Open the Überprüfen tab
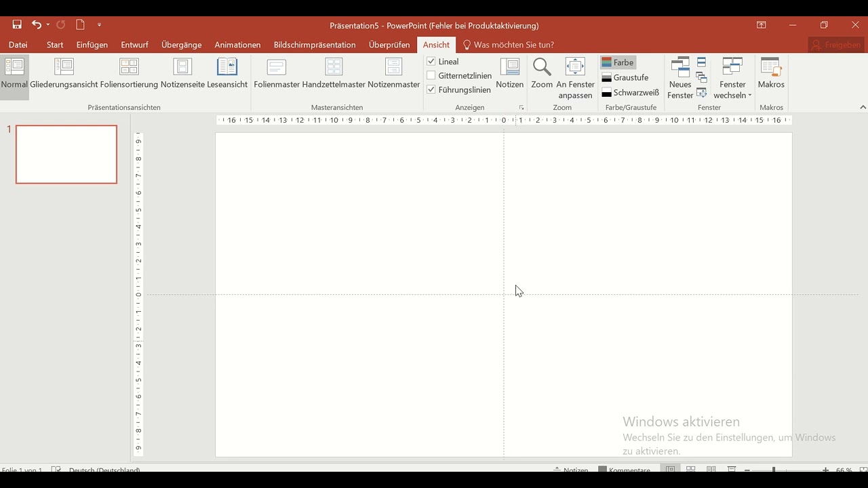 tap(389, 45)
